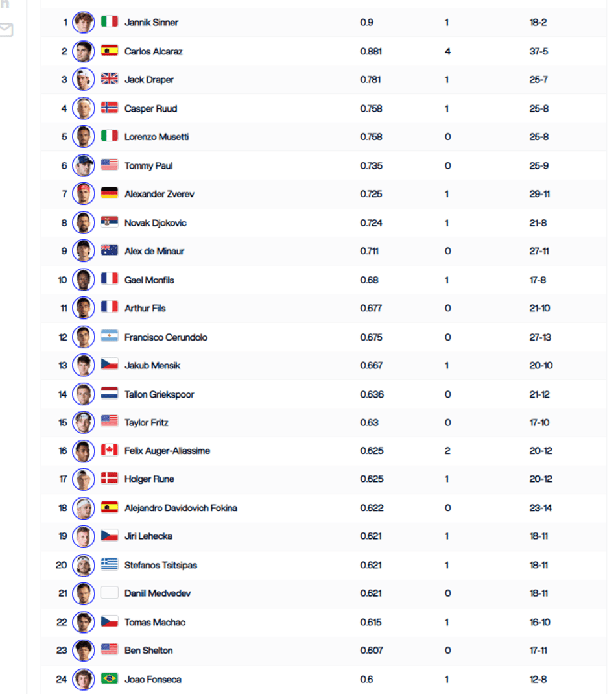Image resolution: width=616 pixels, height=694 pixels.
Task: Click Jannik Sinner's player headshot
Action: 83,22
